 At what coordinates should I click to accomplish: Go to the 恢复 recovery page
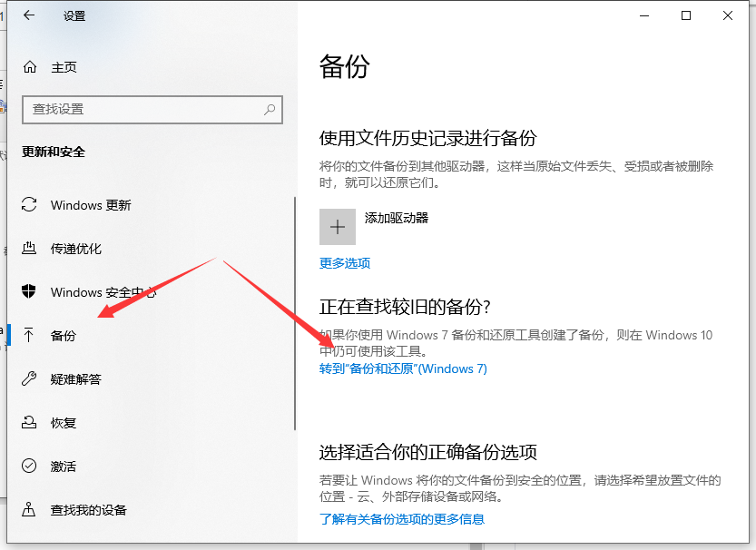coord(64,423)
